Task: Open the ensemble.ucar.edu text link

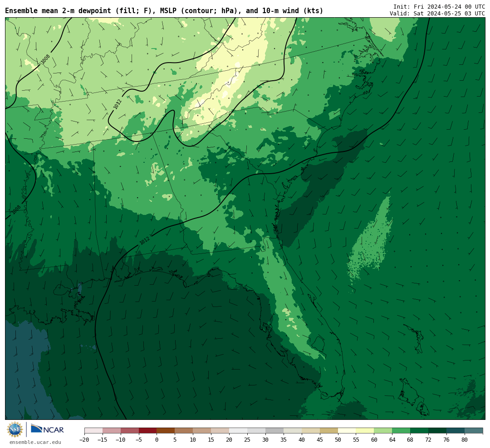Action: (x=35, y=442)
